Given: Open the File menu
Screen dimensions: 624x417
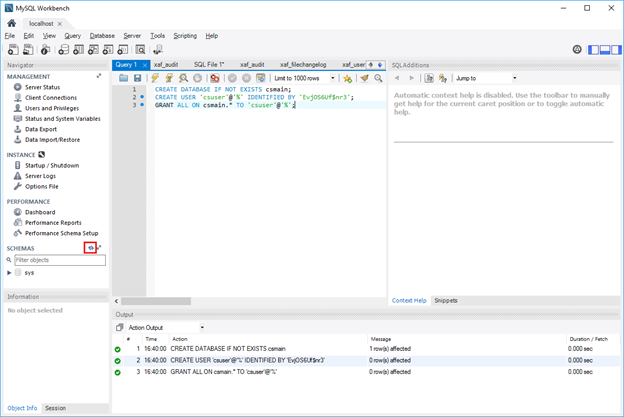Looking at the screenshot, I should tap(10, 36).
